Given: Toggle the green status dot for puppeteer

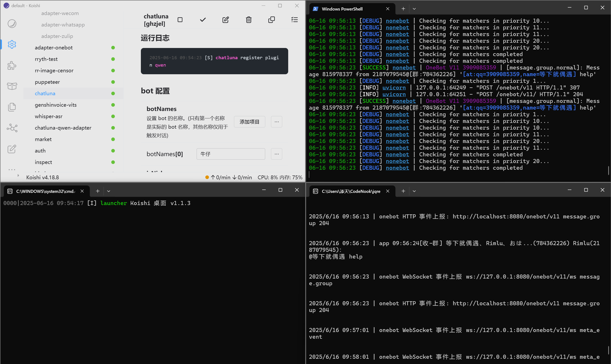Looking at the screenshot, I should 113,82.
